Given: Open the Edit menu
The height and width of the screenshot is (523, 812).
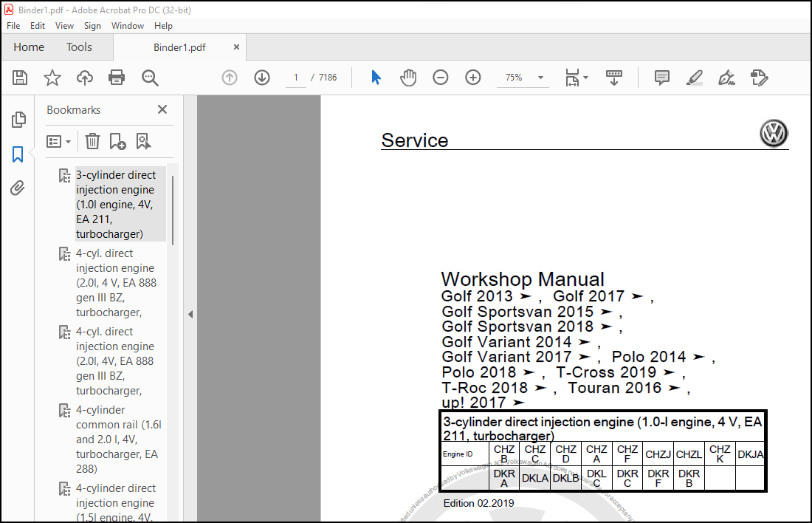Looking at the screenshot, I should point(38,26).
